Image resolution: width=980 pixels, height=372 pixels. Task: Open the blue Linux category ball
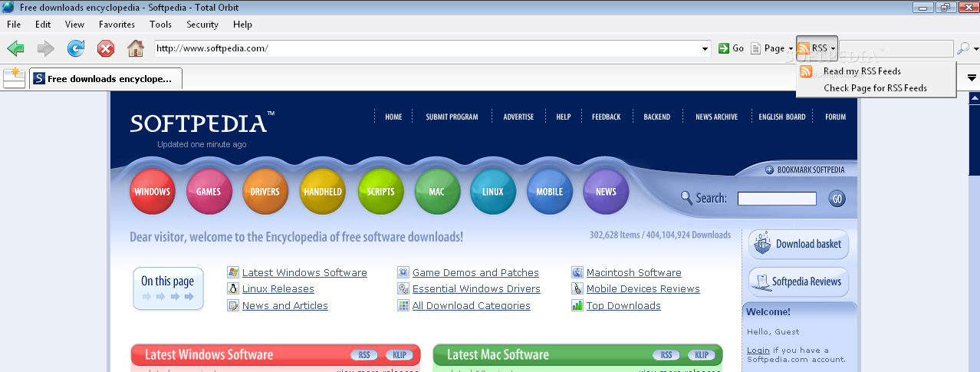[x=493, y=191]
